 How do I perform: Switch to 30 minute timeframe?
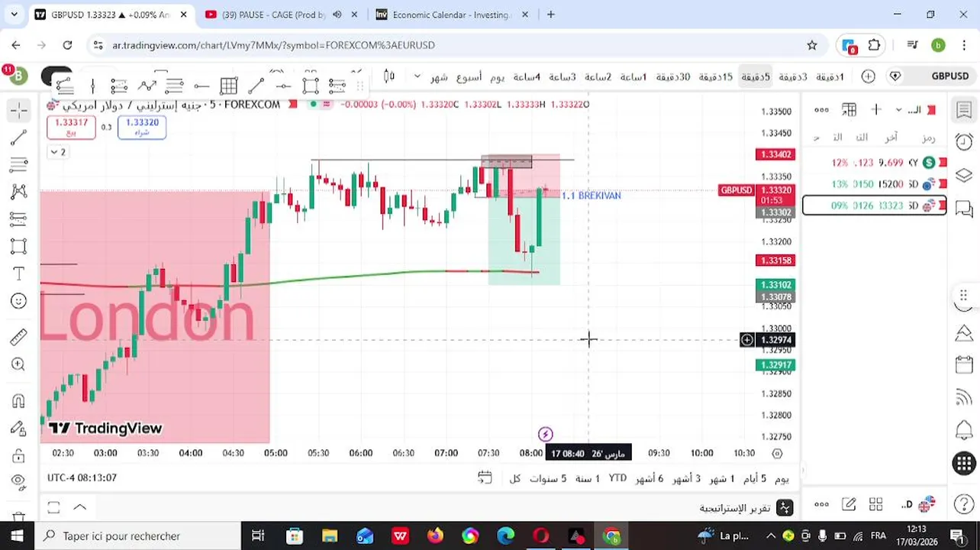[x=673, y=76]
